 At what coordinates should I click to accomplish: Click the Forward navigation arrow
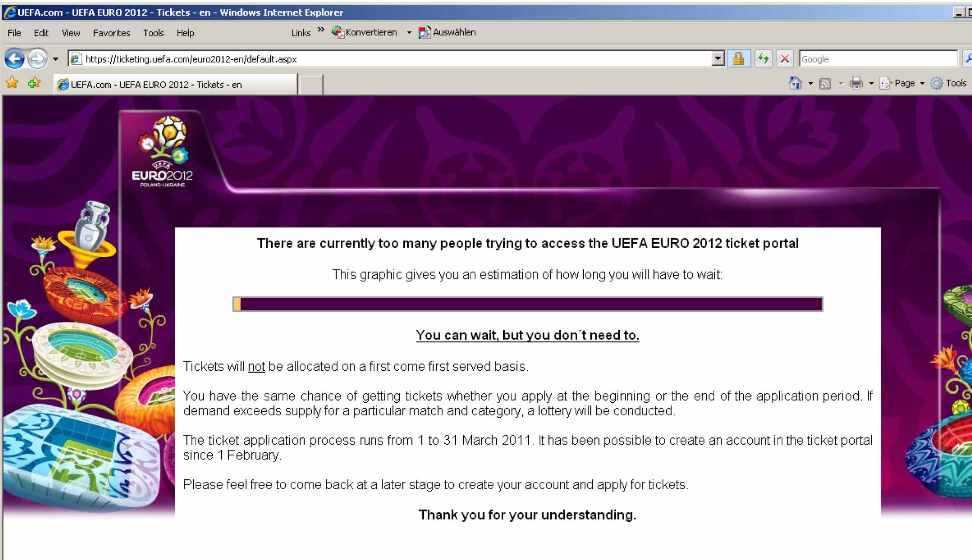click(38, 59)
